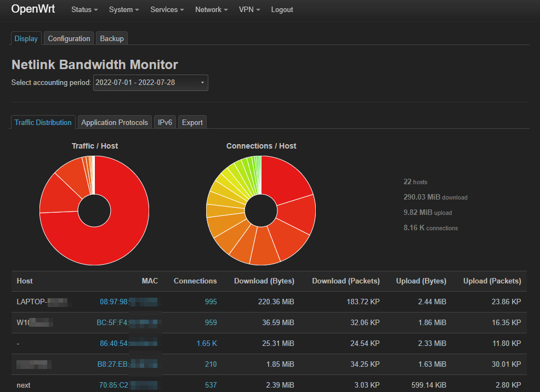Expand the System navigation dropdown
Image resolution: width=540 pixels, height=392 pixels.
tap(123, 9)
